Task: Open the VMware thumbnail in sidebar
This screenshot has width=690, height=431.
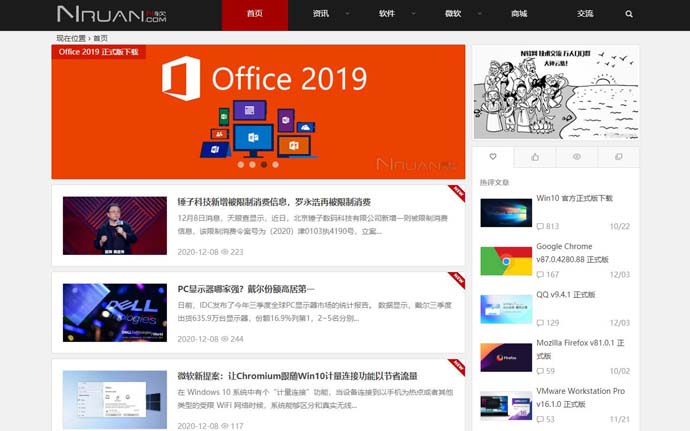Action: (506, 405)
